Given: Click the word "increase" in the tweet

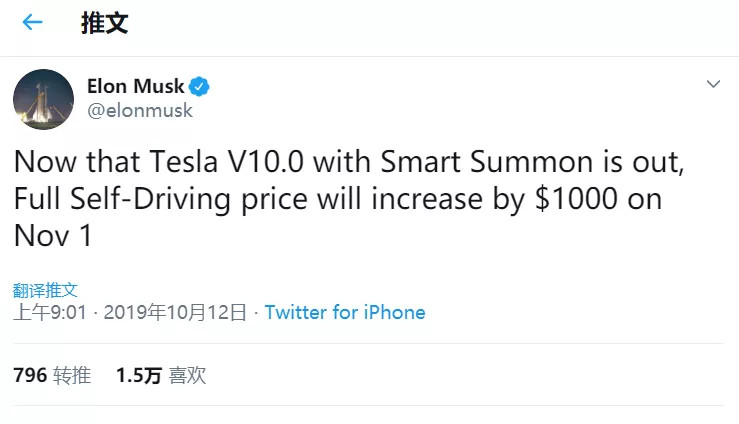Looking at the screenshot, I should pyautogui.click(x=427, y=198).
